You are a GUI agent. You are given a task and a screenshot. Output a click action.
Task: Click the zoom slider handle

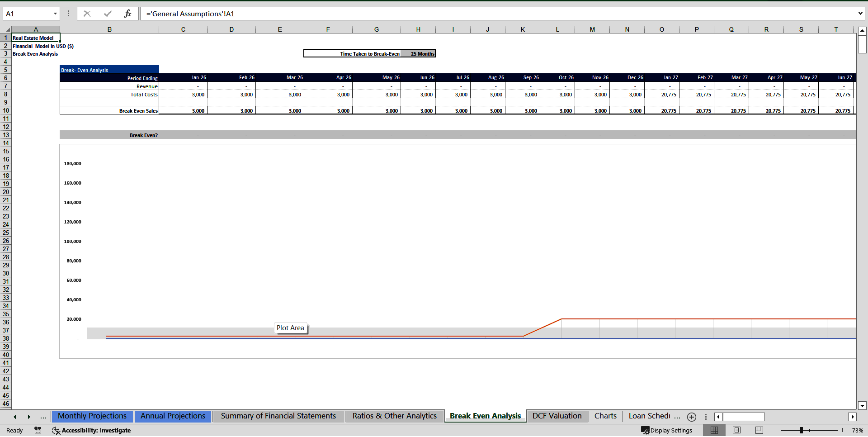(802, 430)
